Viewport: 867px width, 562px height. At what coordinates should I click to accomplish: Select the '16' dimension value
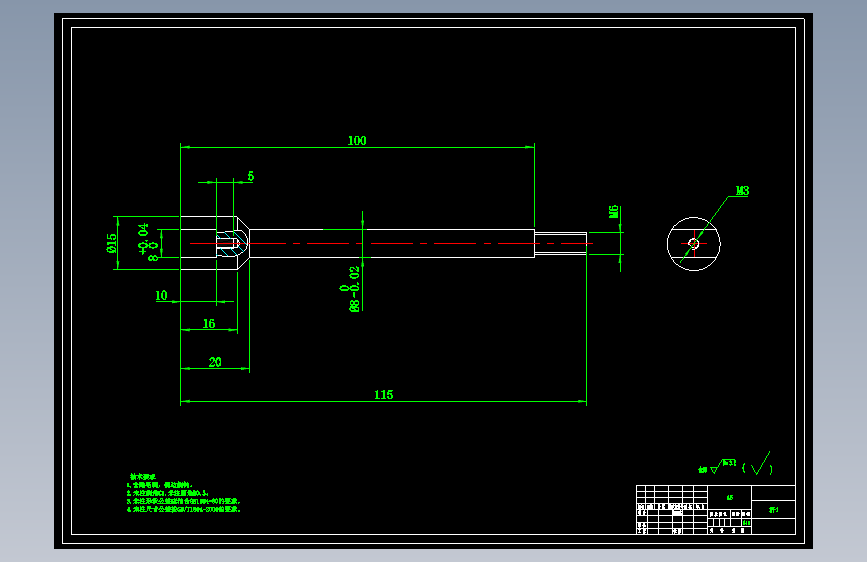click(208, 323)
